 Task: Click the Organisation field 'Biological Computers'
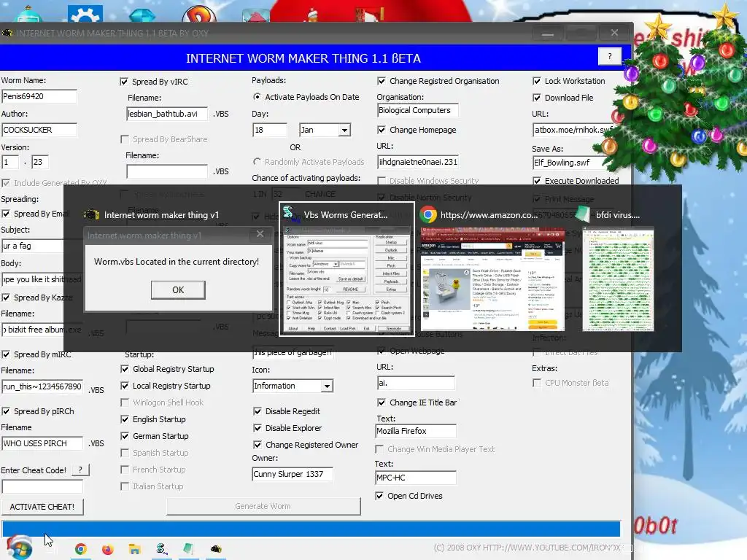point(417,110)
